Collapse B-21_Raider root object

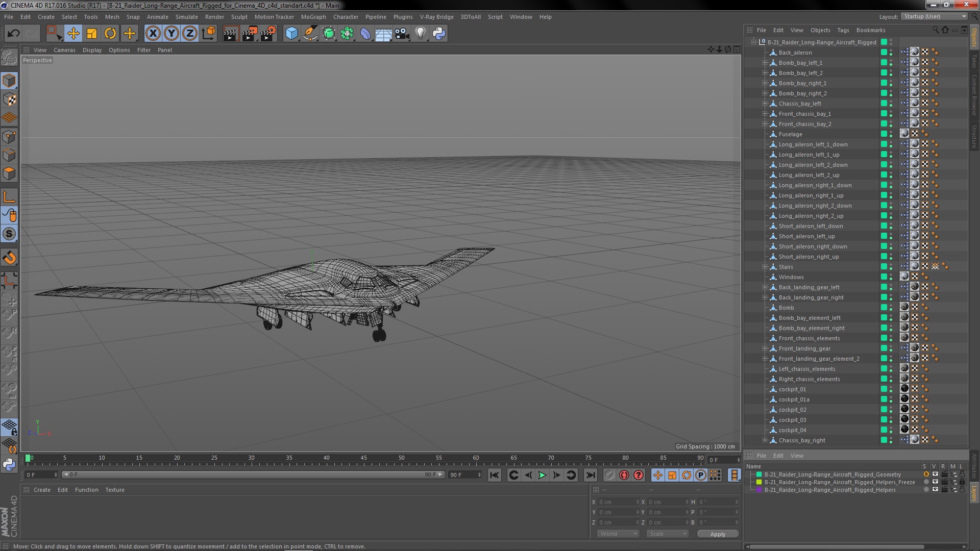(753, 42)
